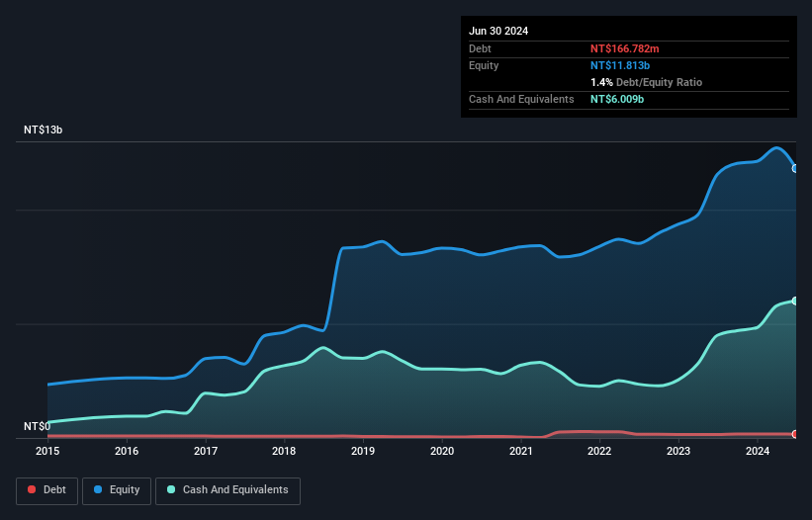The image size is (812, 520).
Task: Click the red Debt legend dot
Action: pyautogui.click(x=32, y=489)
